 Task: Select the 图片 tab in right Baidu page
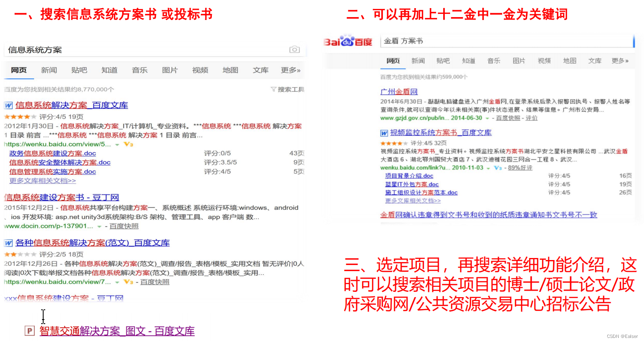click(x=519, y=61)
